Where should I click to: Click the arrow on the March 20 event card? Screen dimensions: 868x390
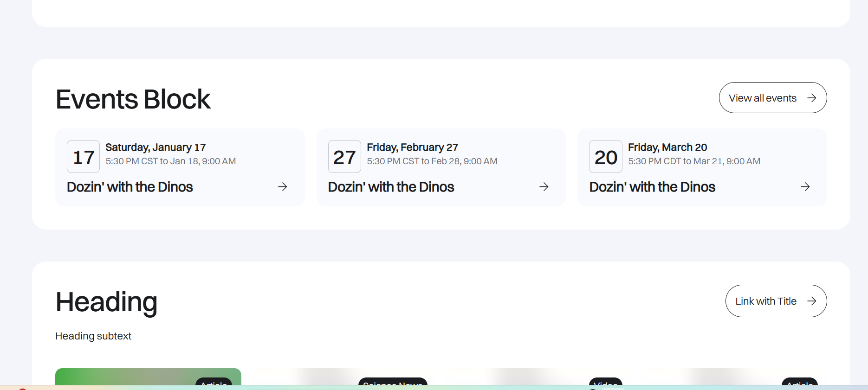pyautogui.click(x=805, y=187)
